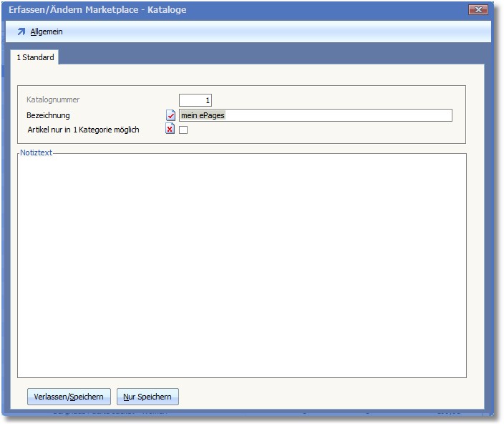
Task: Click the Katalognummer label
Action: 53,100
